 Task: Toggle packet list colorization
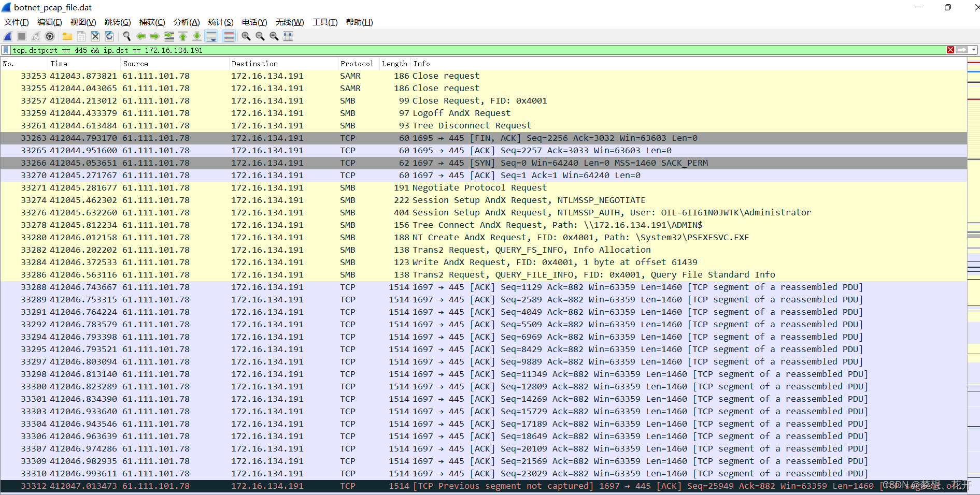[229, 36]
